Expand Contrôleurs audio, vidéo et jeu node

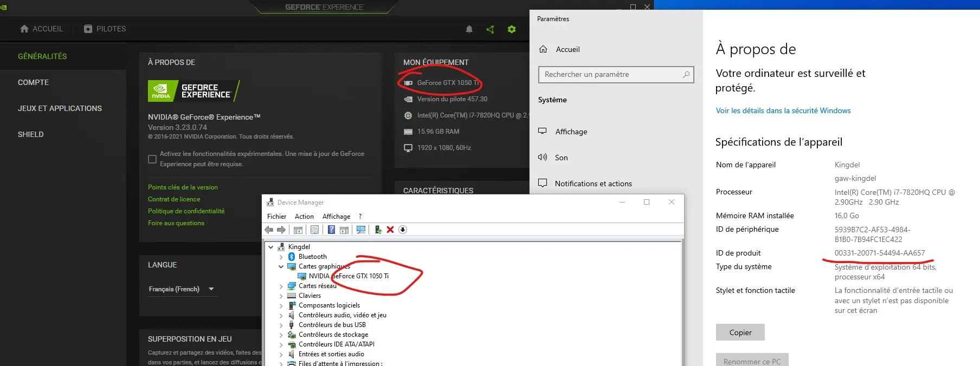pyautogui.click(x=281, y=315)
